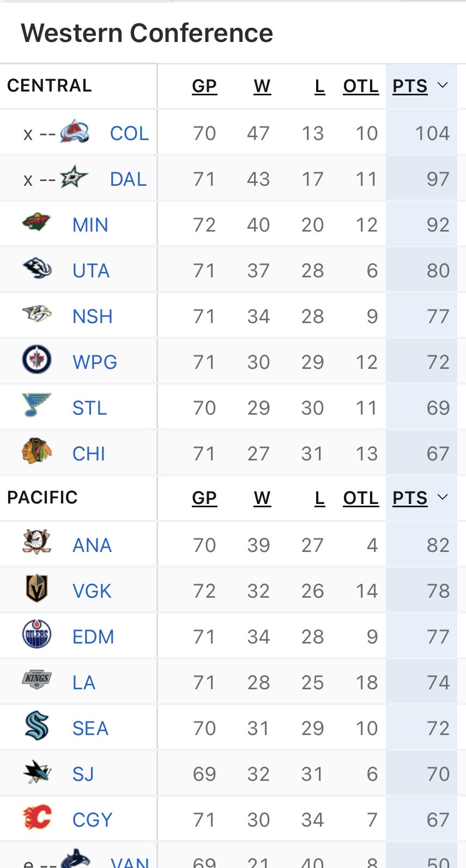Select the Seattle Kraken logo
Screen dimensions: 466x868
click(37, 726)
